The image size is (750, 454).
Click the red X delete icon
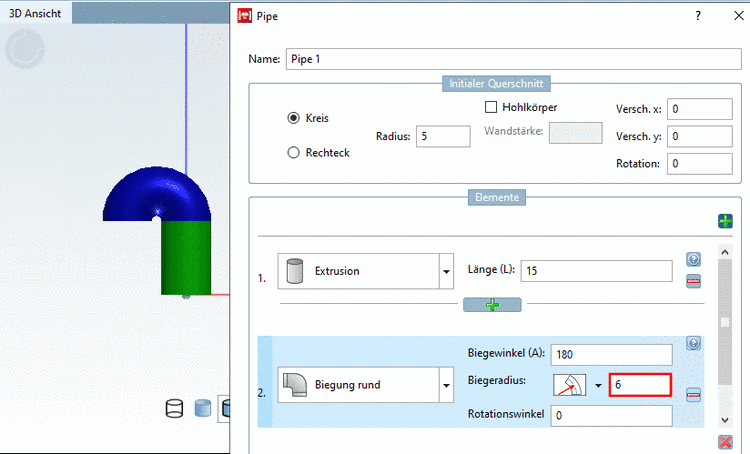[725, 442]
